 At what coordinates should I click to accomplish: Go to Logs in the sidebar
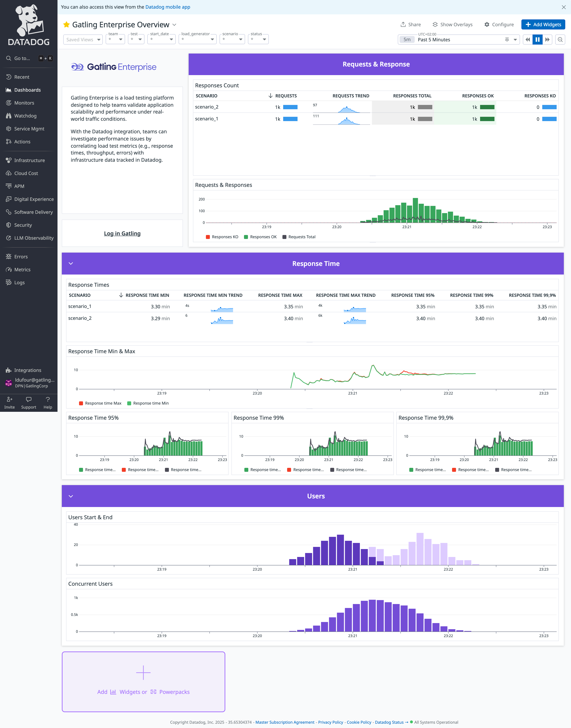pyautogui.click(x=19, y=282)
